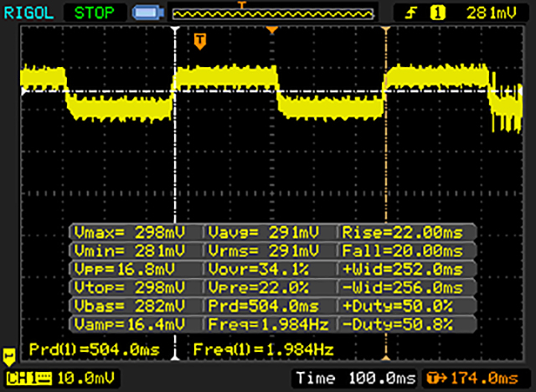Image resolution: width=536 pixels, height=392 pixels.
Task: Click the Time 100.0ms timebase readout
Action: point(355,379)
